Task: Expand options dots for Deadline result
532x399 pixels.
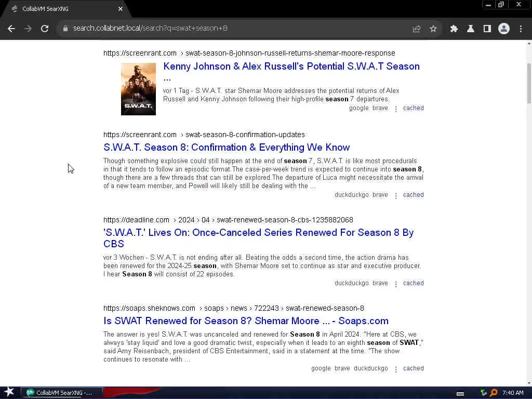Action: [x=395, y=284]
